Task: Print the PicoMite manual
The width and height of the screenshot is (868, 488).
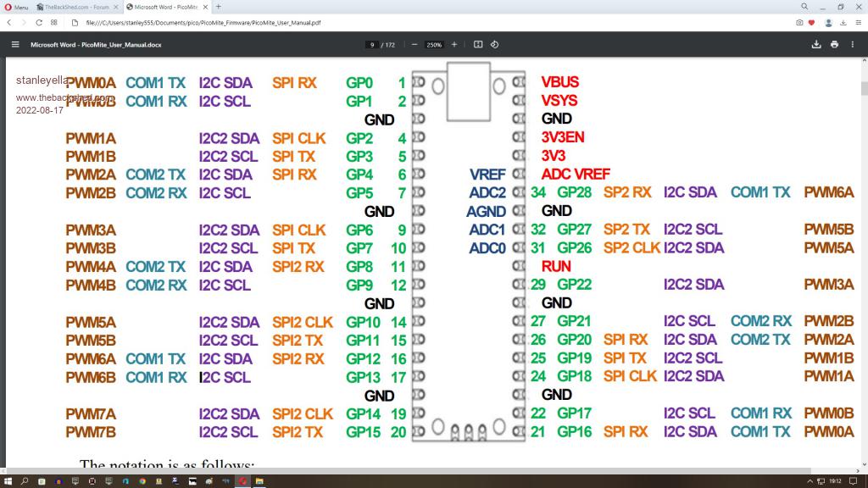Action: [x=835, y=44]
